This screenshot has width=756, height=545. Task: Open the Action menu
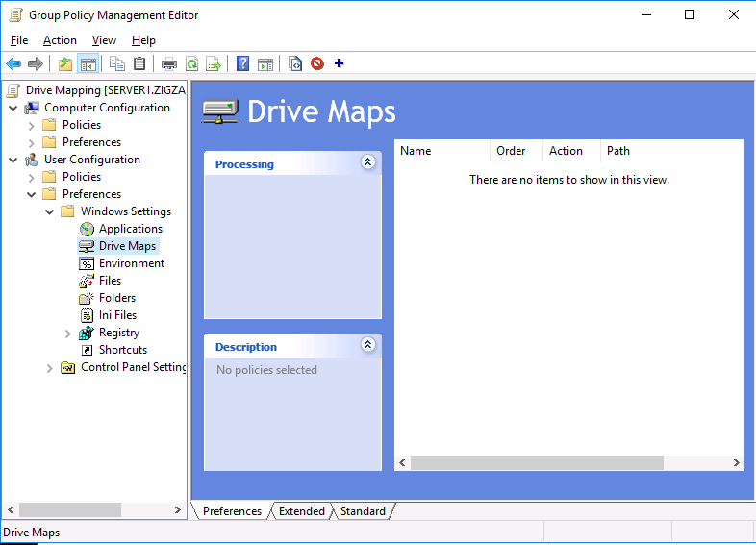(60, 40)
